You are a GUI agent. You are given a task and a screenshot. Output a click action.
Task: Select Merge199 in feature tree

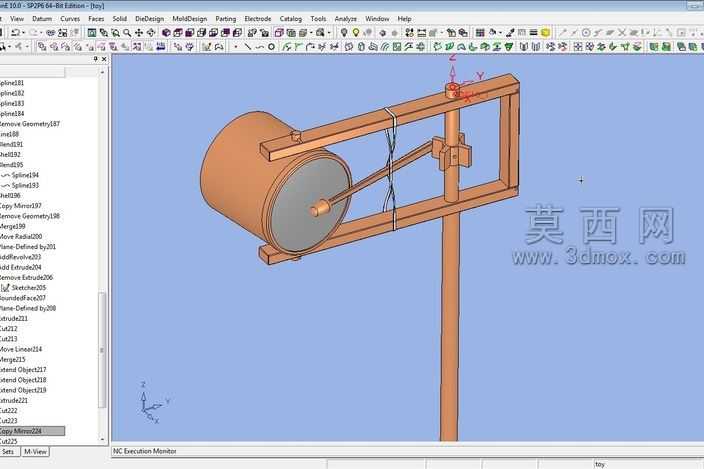point(13,226)
